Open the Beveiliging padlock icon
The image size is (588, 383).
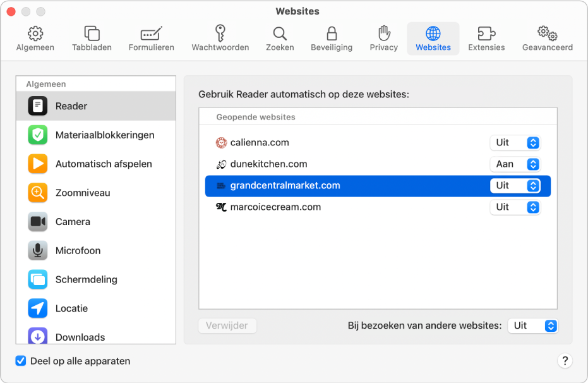point(332,33)
